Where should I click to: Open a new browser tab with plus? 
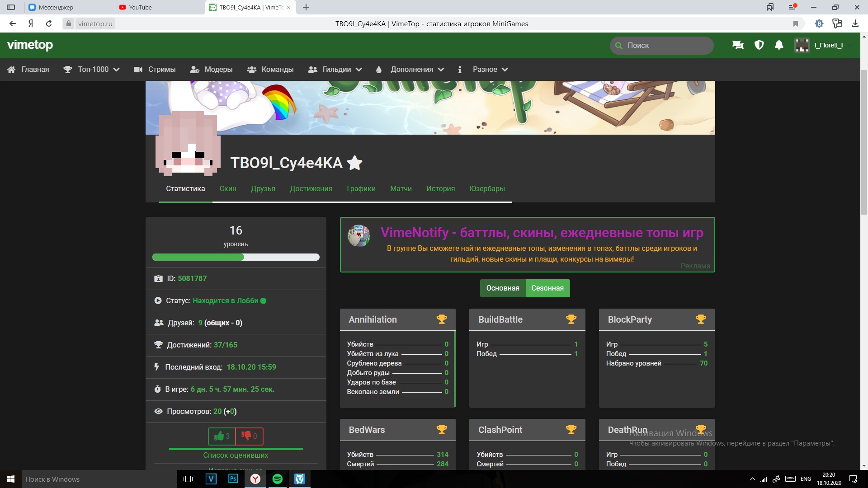pos(306,7)
